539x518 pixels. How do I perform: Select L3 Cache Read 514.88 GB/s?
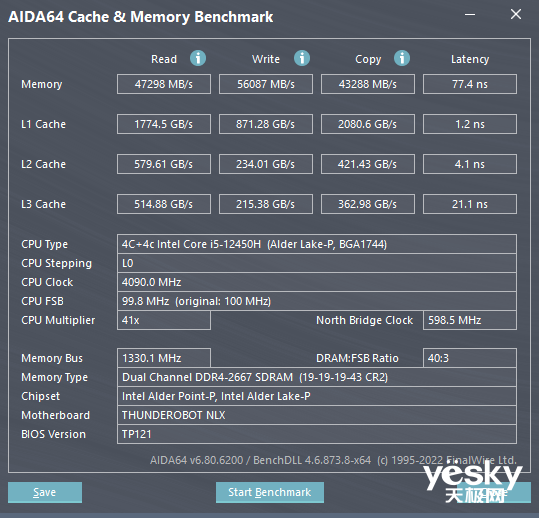[164, 204]
